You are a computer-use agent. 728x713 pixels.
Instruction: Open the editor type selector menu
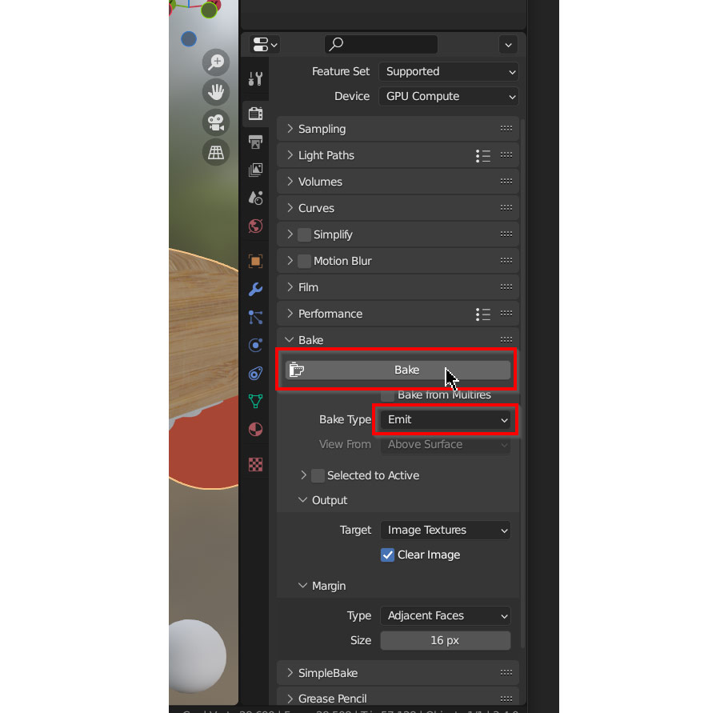(264, 45)
